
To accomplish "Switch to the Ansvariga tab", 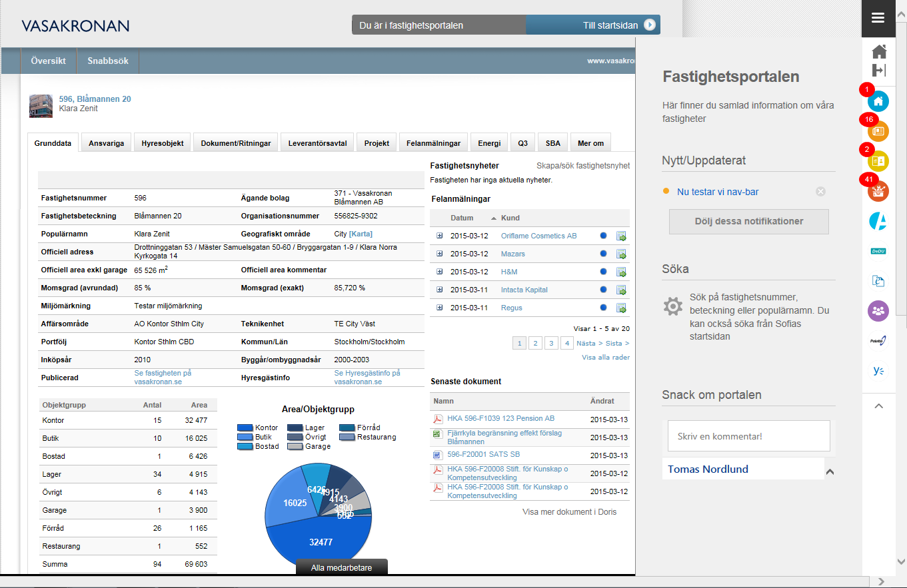I will pyautogui.click(x=107, y=143).
